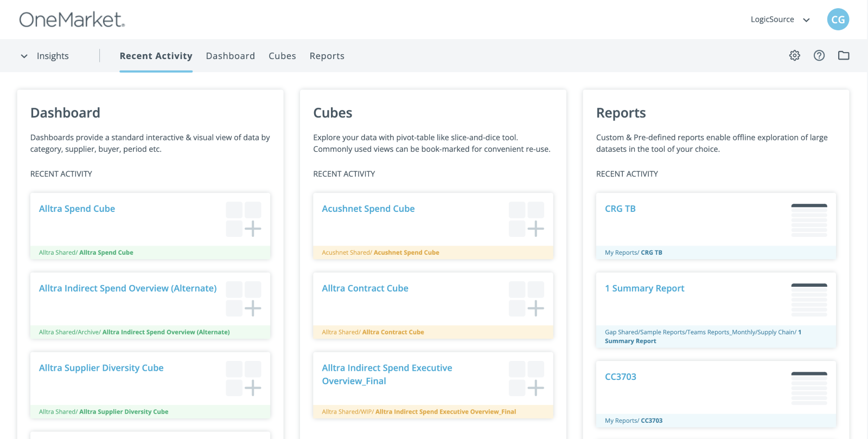868x439 pixels.
Task: Switch to the Cubes tab
Action: (282, 56)
